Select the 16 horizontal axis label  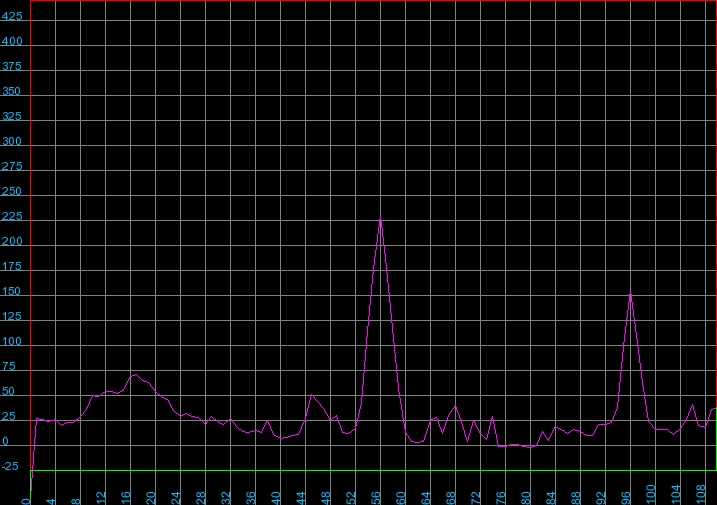pyautogui.click(x=126, y=498)
